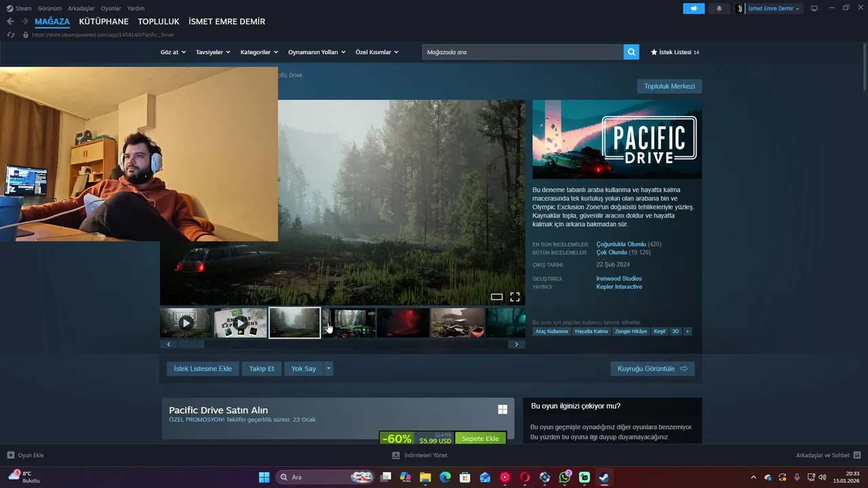Open the notifications bell
868x488 pixels.
719,8
